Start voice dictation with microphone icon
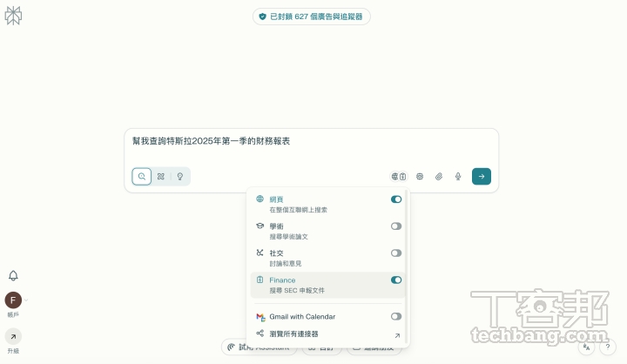The image size is (627, 364). pyautogui.click(x=458, y=177)
